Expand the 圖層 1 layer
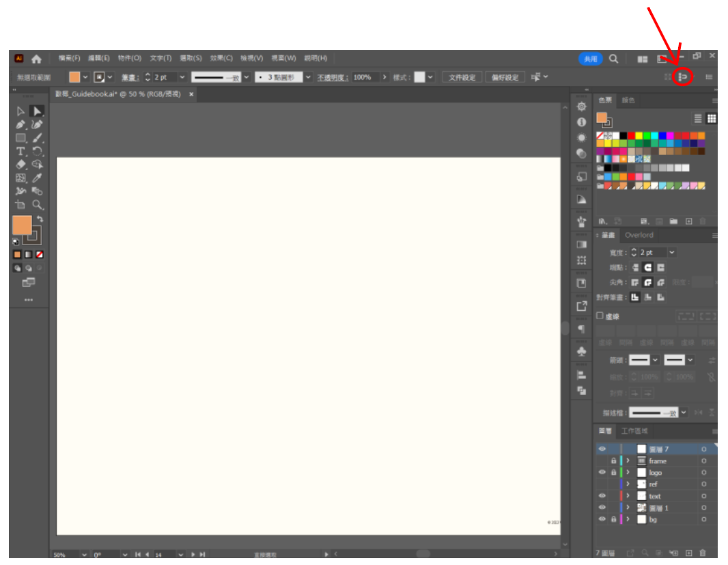This screenshot has height=565, width=728. tap(628, 508)
